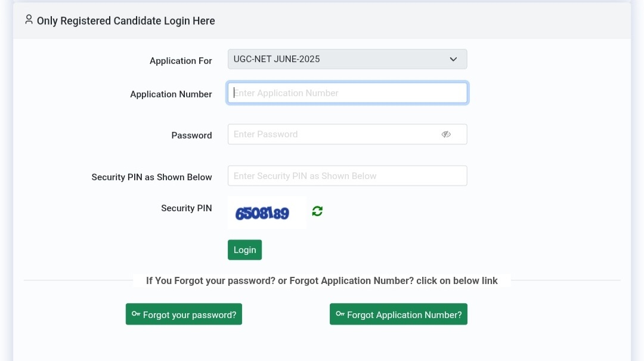Image resolution: width=644 pixels, height=361 pixels.
Task: Click the Application Number label
Action: [x=171, y=94]
